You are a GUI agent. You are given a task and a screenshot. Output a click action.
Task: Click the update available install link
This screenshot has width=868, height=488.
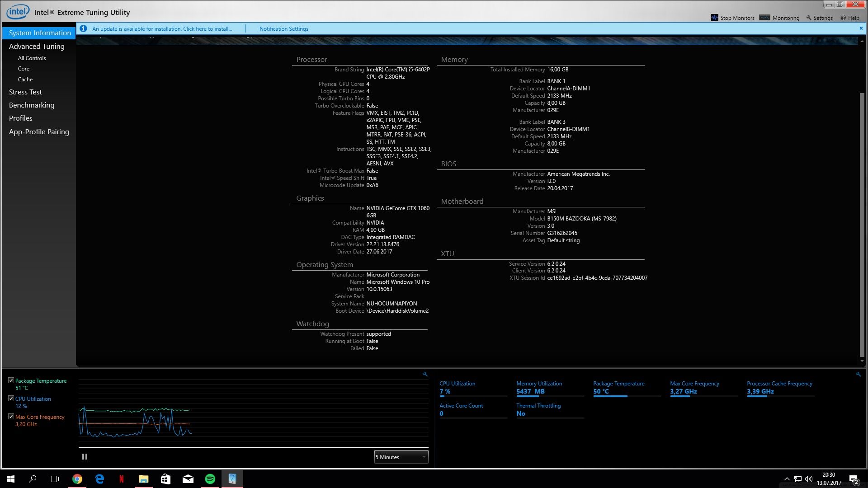tap(162, 28)
